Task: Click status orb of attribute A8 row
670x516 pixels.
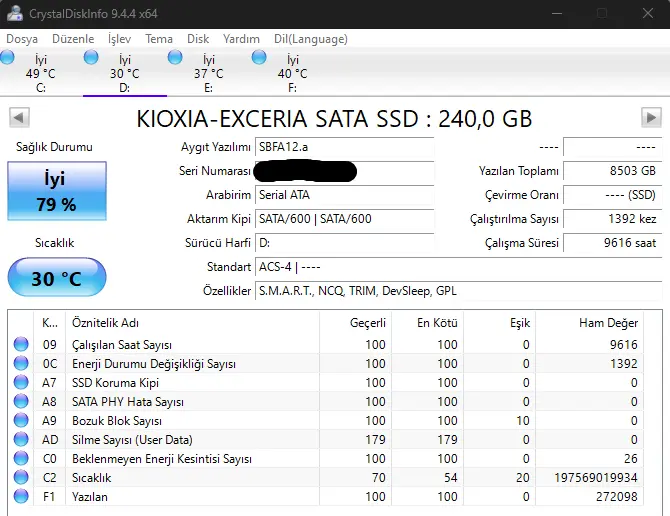Action: point(21,401)
